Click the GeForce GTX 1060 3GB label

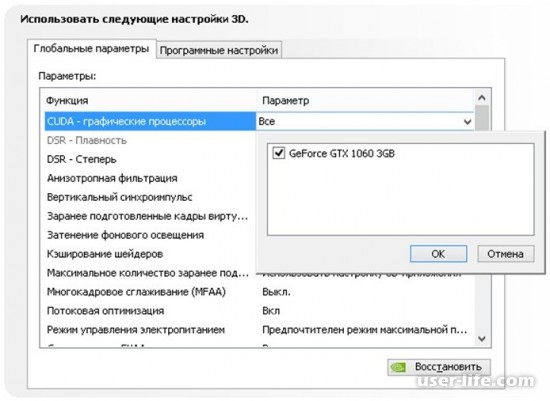[x=342, y=153]
